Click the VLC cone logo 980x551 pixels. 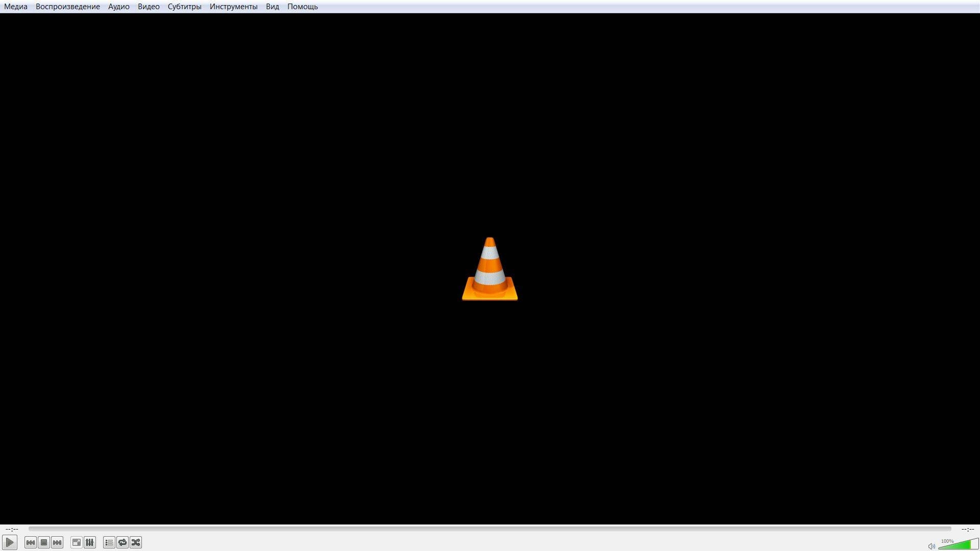[490, 269]
